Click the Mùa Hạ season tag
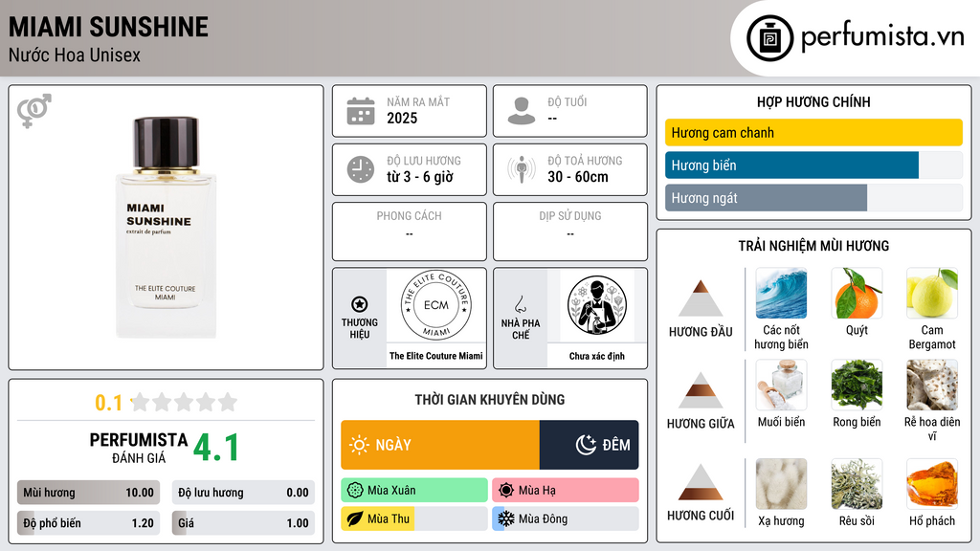This screenshot has width=980, height=551. (x=565, y=490)
